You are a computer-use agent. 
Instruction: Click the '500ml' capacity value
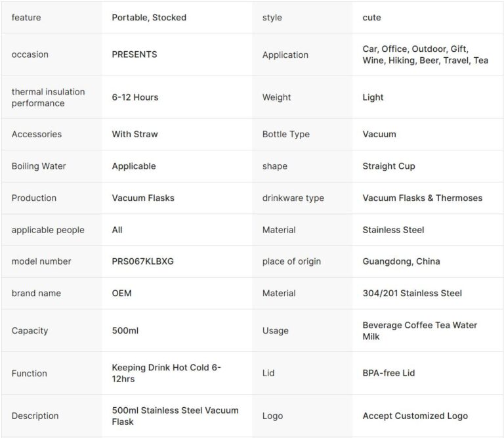point(125,330)
